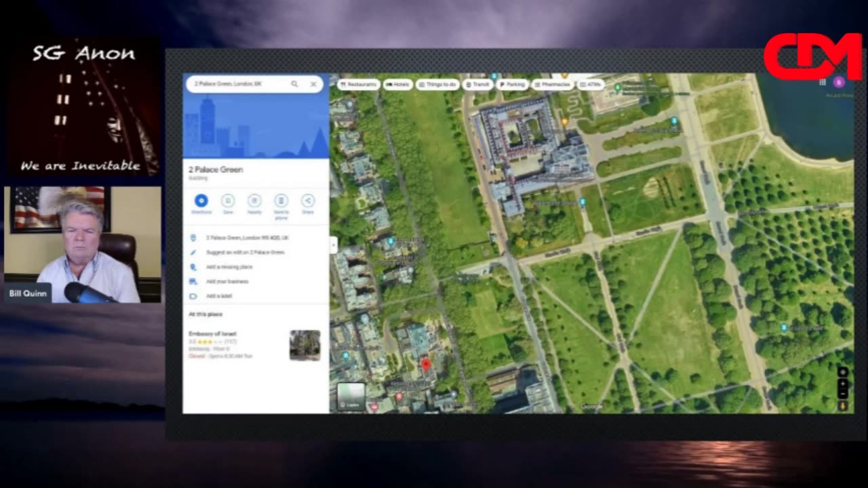Click the pencil edit icon
Screen dimensions: 868x488
click(193, 252)
